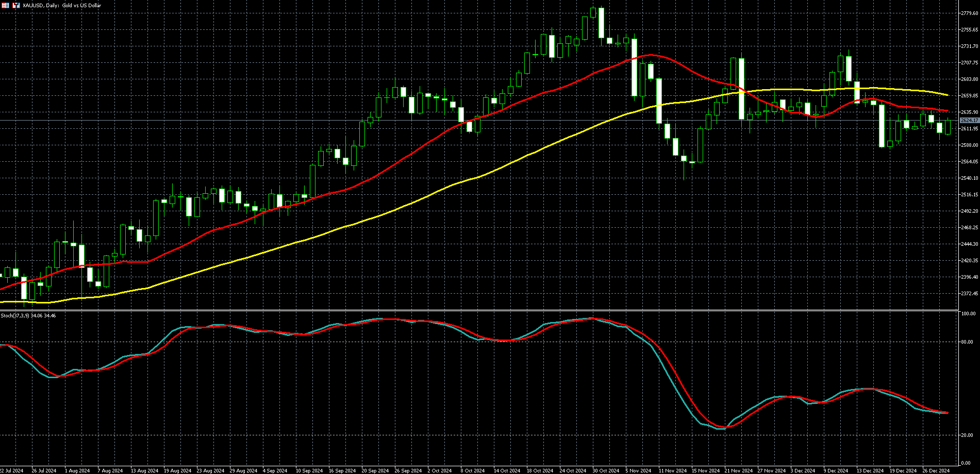Open the Depth of Market icon
This screenshot has width=980, height=474.
click(x=16, y=5)
